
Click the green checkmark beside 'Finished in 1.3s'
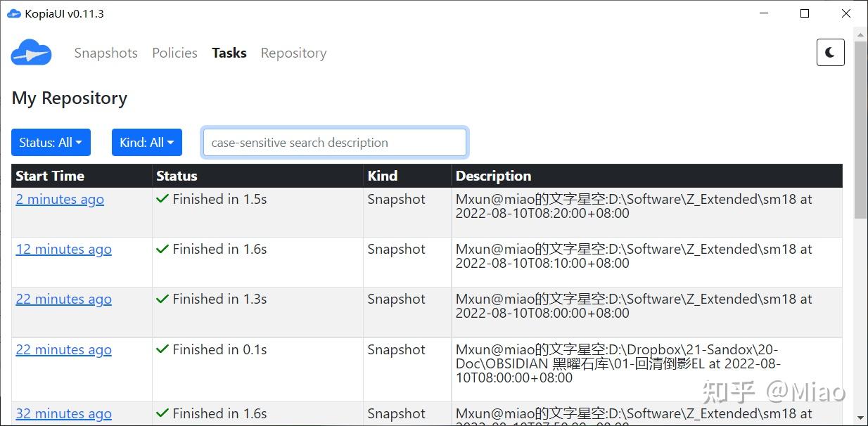tap(162, 299)
